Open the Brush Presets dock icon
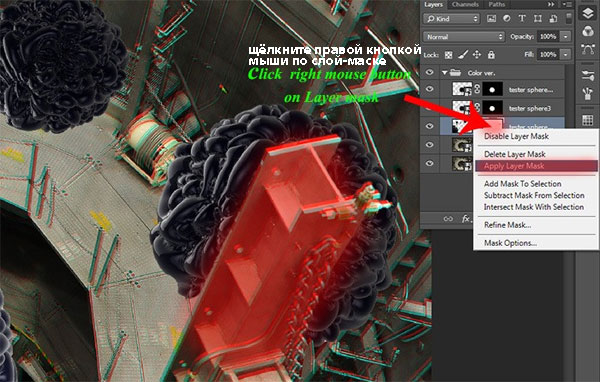The height and width of the screenshot is (382, 600). pos(587,75)
